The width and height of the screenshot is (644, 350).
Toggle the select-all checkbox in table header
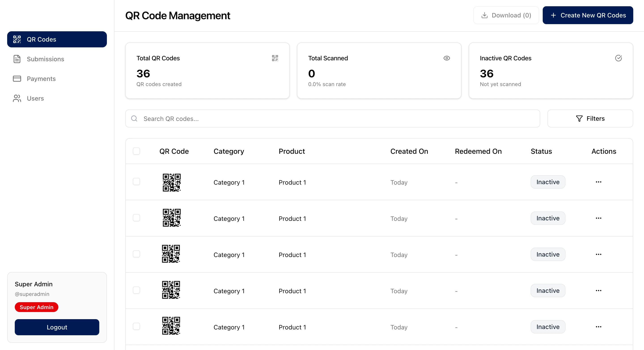(x=136, y=151)
